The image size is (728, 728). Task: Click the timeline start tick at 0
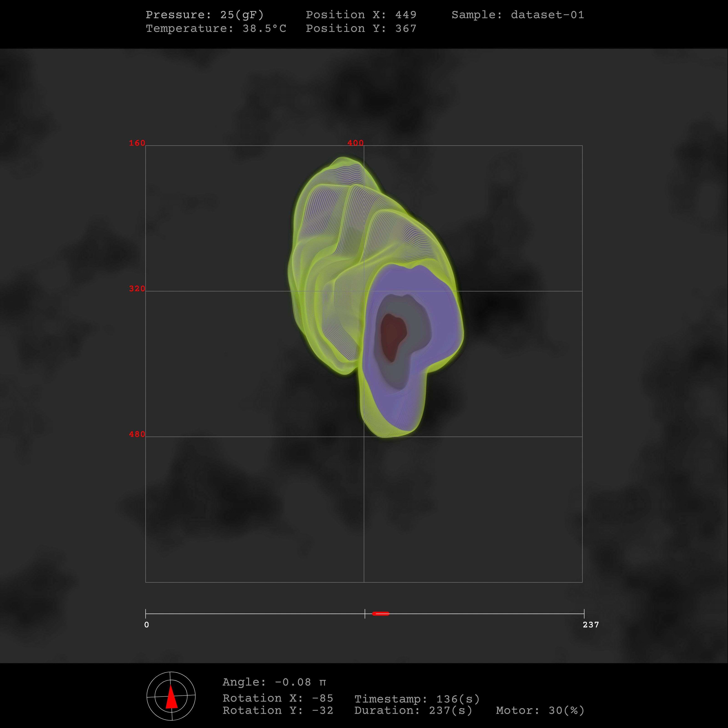tap(146, 614)
